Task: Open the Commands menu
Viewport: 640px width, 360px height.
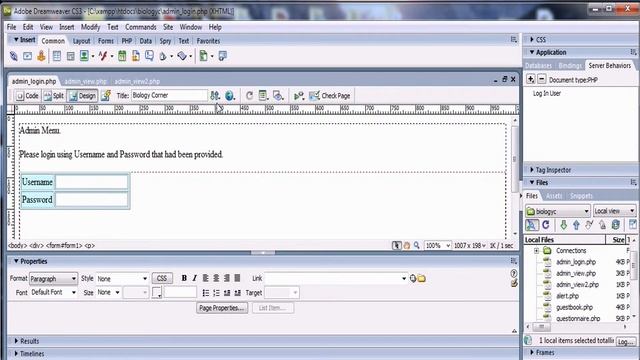Action: (141, 27)
